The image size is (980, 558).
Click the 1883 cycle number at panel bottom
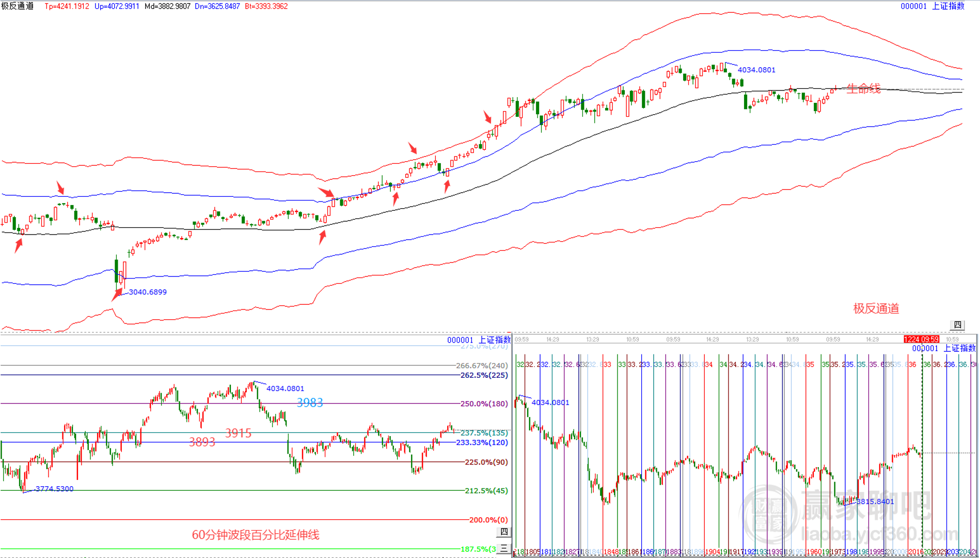tap(674, 552)
